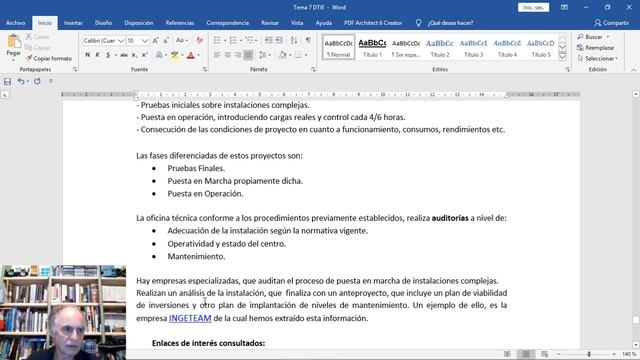This screenshot has width=640, height=360.
Task: Decrease font size with the smaller A
Action: (x=166, y=40)
